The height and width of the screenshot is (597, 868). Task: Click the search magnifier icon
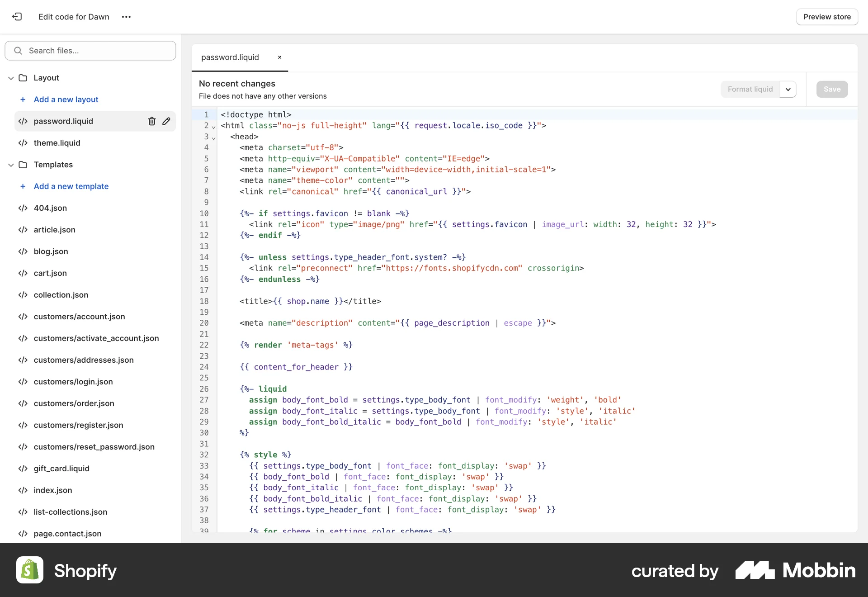(18, 51)
